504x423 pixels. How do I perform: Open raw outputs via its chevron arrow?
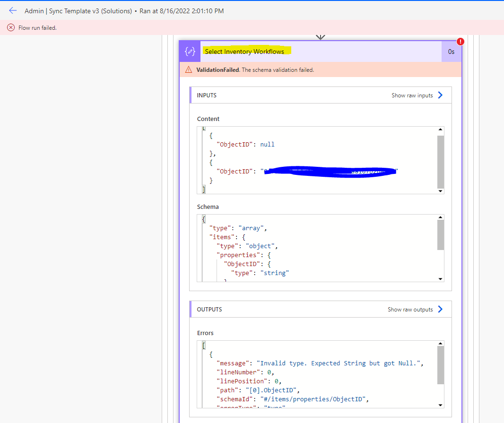coord(441,309)
